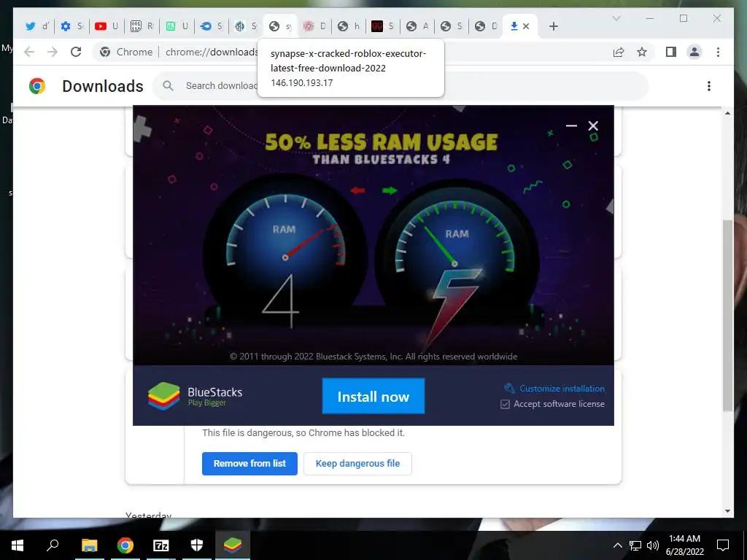
Task: Click the Chrome site info chip
Action: click(x=126, y=52)
